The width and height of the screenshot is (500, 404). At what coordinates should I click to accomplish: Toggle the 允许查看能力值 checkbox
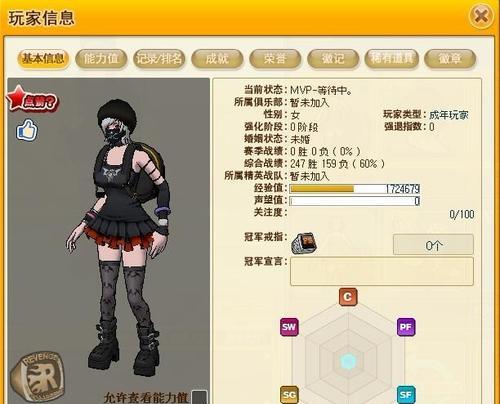[199, 397]
